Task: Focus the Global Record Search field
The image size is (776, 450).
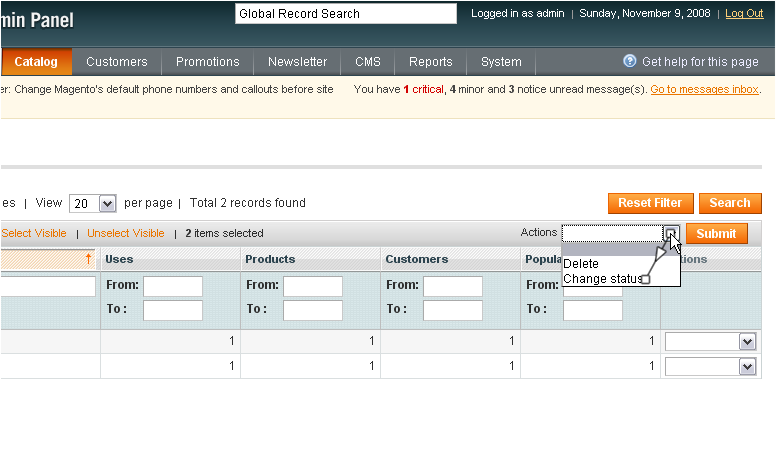Action: (346, 13)
